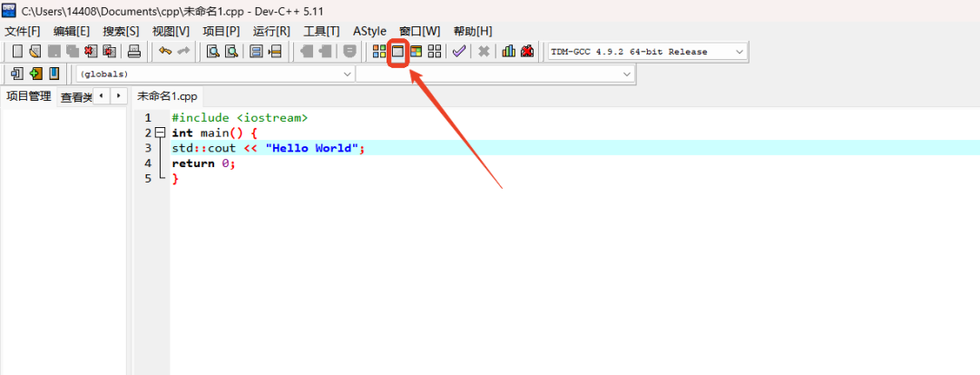
Task: Open the empty member function dropdown
Action: [495, 74]
